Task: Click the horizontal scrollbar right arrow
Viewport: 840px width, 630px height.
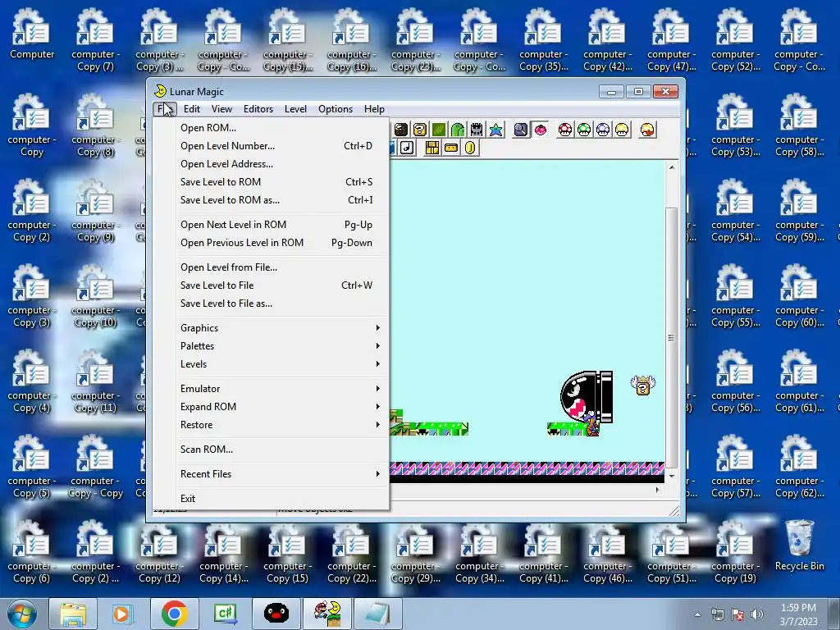Action: click(657, 490)
